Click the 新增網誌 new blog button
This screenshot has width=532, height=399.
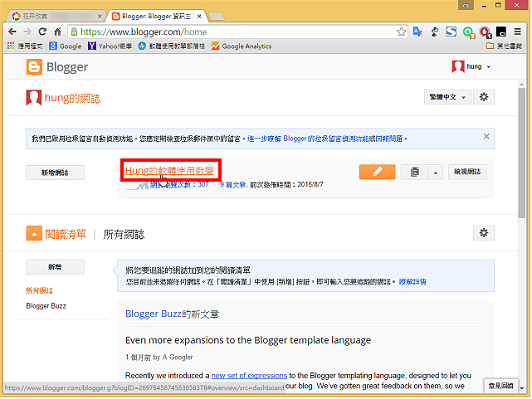coord(55,173)
